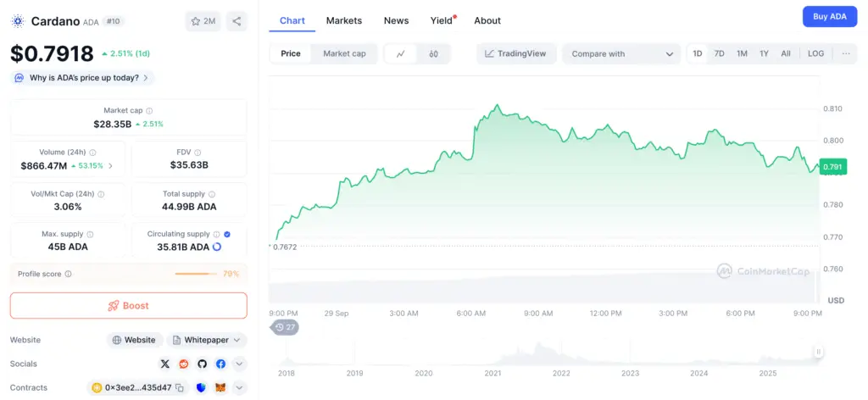
Task: Click the #10 rank badge
Action: pos(114,21)
